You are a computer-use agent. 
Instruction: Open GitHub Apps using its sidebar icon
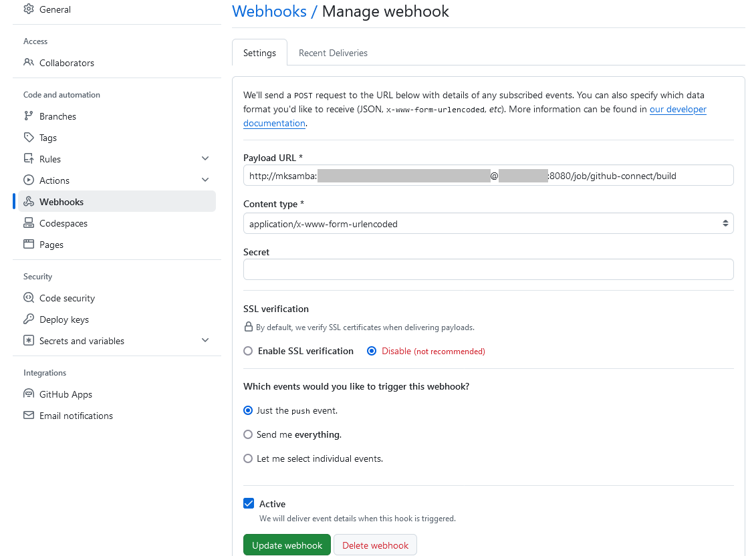(x=28, y=394)
